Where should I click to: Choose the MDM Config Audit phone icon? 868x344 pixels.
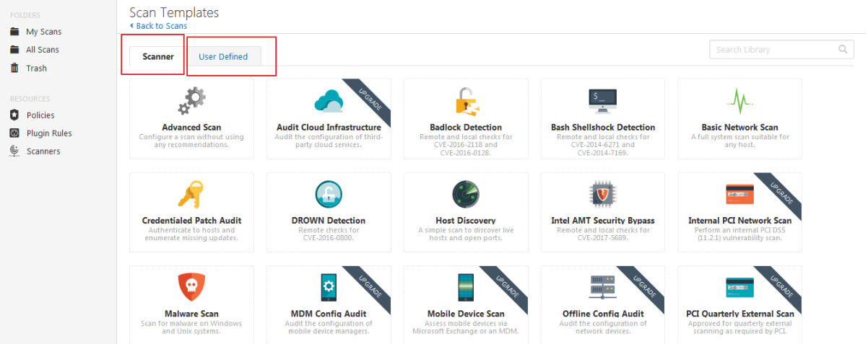pyautogui.click(x=329, y=288)
